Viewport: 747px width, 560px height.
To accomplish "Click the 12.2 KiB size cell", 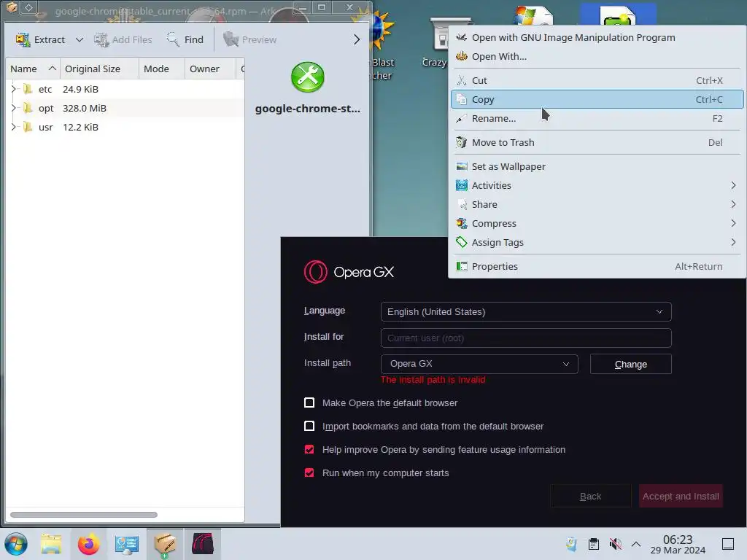I will click(80, 127).
